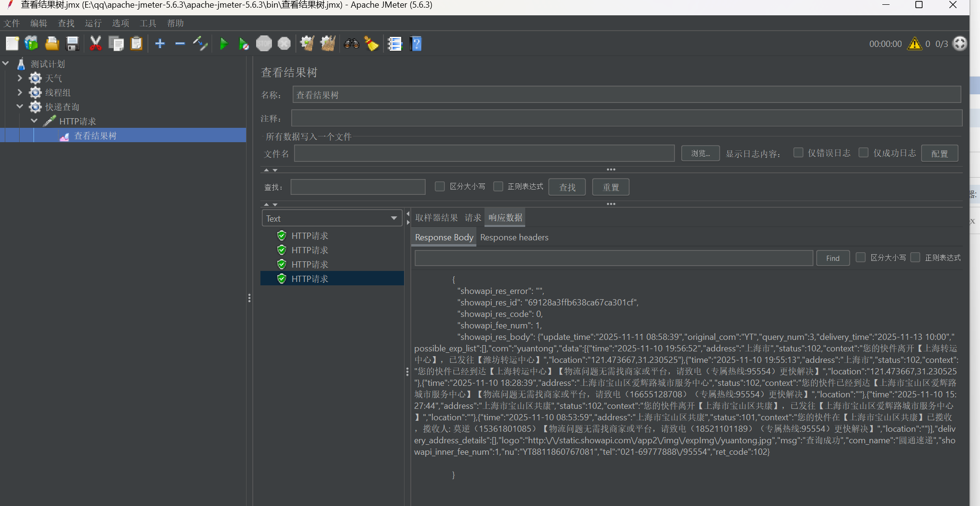Click the 查找 search button
Viewport: 980px width, 506px height.
click(567, 187)
